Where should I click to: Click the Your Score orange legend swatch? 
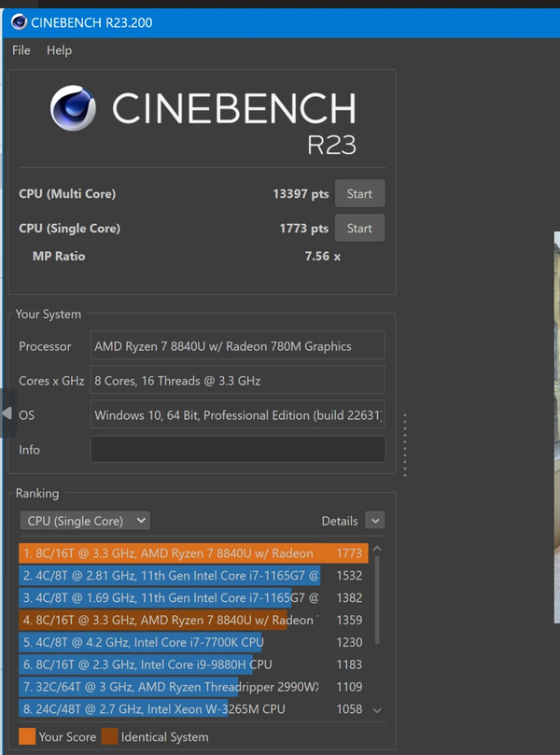click(x=27, y=736)
